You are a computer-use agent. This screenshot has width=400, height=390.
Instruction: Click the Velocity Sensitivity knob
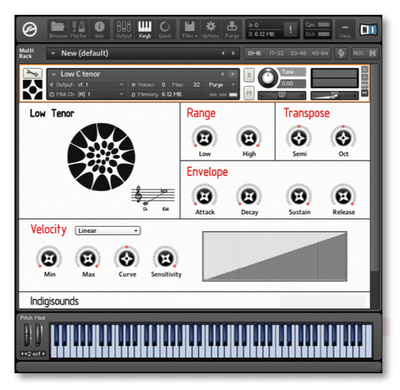[166, 258]
